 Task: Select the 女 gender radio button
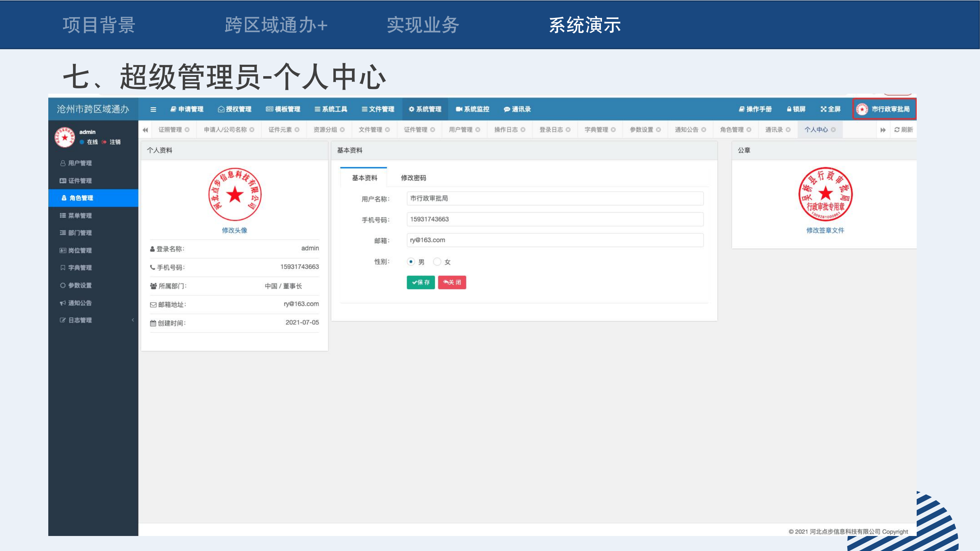pos(437,262)
